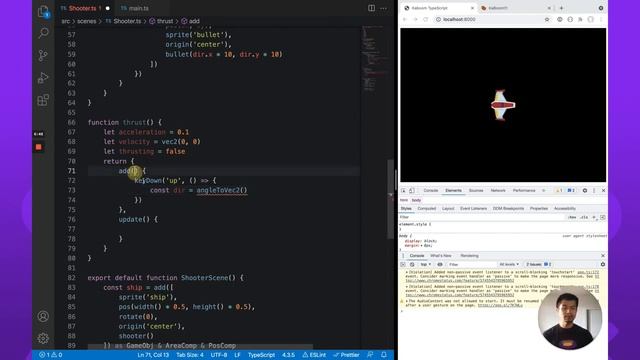Select the inspect element tool in DevTools

[403, 191]
